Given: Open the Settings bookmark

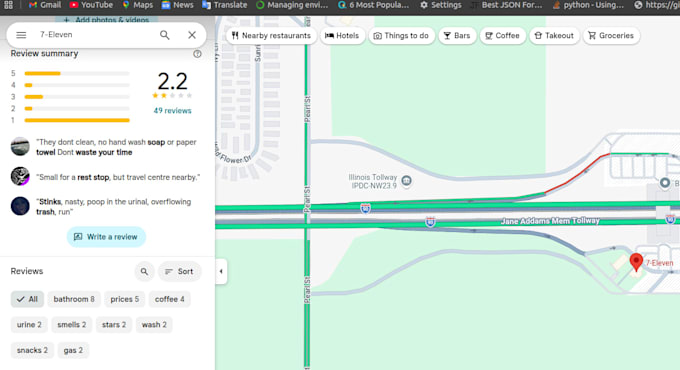Looking at the screenshot, I should coord(441,5).
